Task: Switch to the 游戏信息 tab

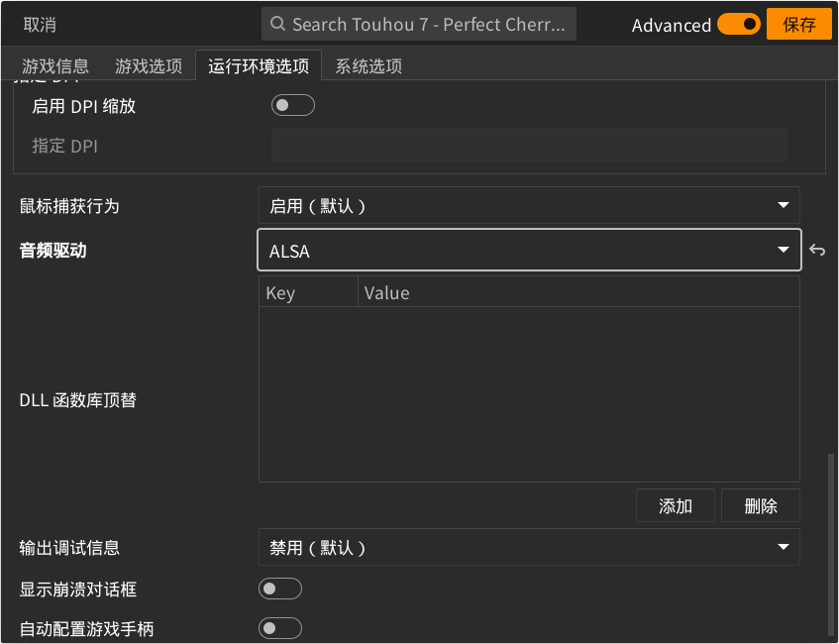Action: click(55, 65)
